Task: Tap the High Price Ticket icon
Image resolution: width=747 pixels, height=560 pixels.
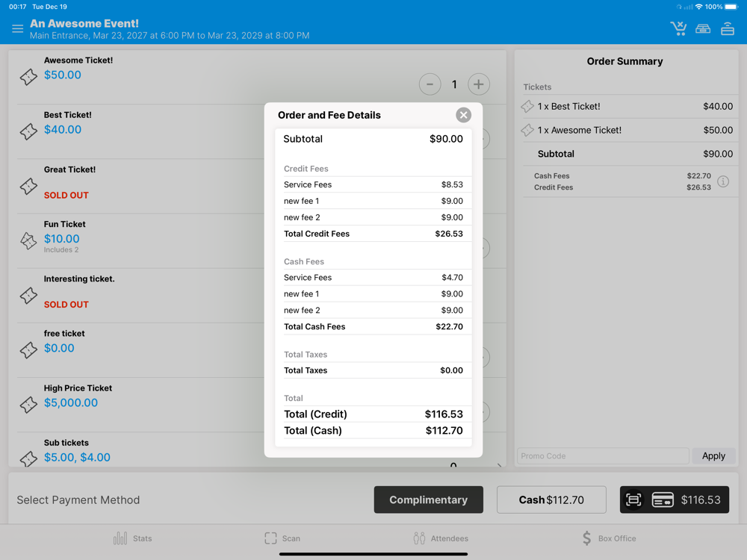Action: (28, 405)
